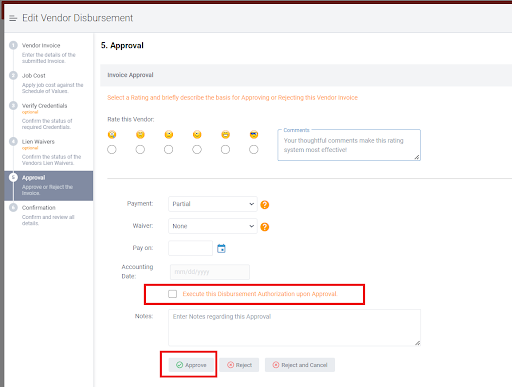The height and width of the screenshot is (387, 512).
Task: Enable Execute this Disbursement Authorization checkbox
Action: 173,294
